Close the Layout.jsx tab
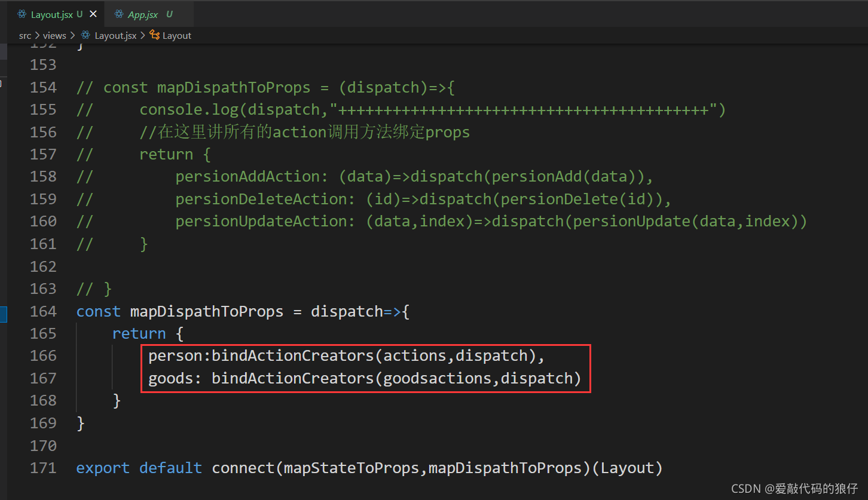This screenshot has height=500, width=868. coord(93,13)
